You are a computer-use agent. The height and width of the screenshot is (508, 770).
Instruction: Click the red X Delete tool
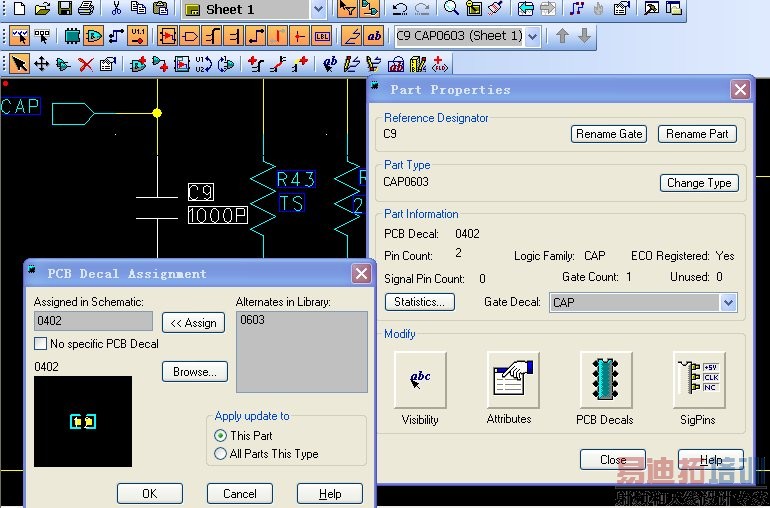(86, 64)
